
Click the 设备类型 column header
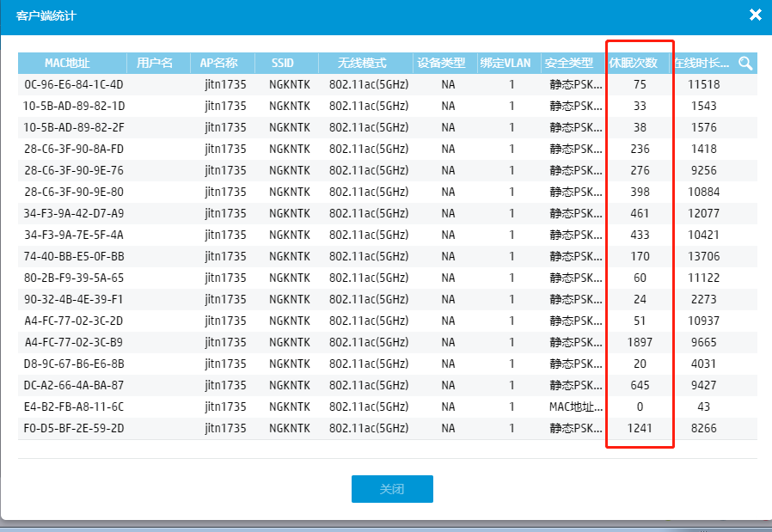441,63
